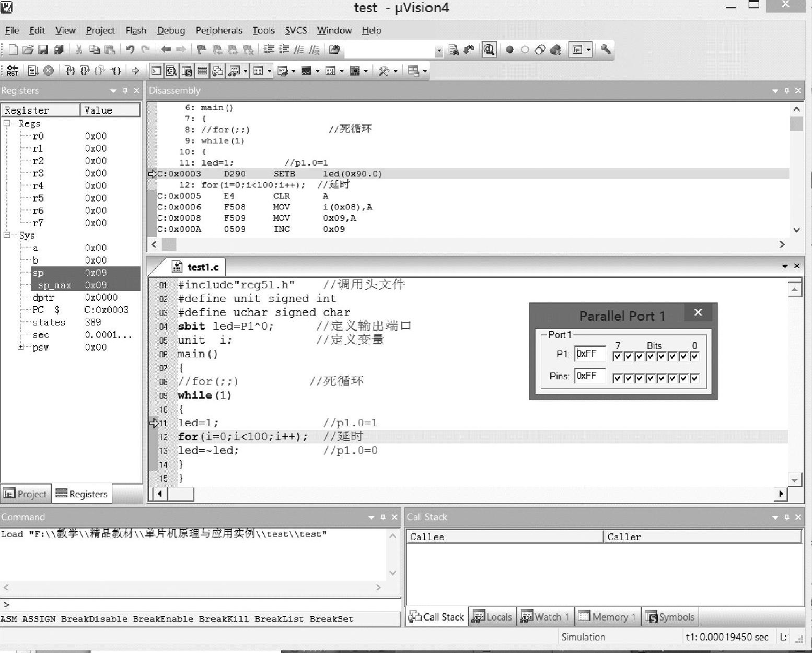Toggle the Call Stack Window icon
This screenshot has width=812, height=653.
point(217,71)
